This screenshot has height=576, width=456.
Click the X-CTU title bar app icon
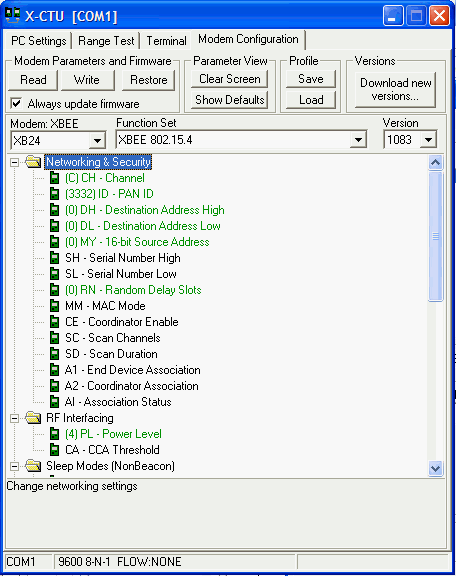tap(13, 15)
